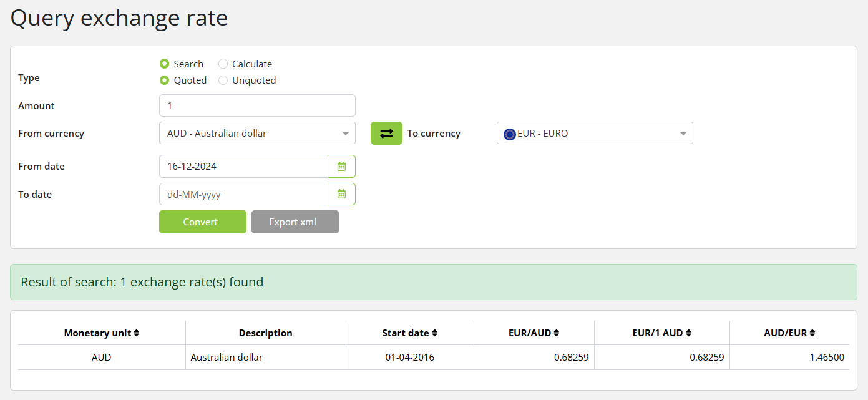Screen dimensions: 868x400
Task: Expand the From currency dropdown
Action: (257, 133)
